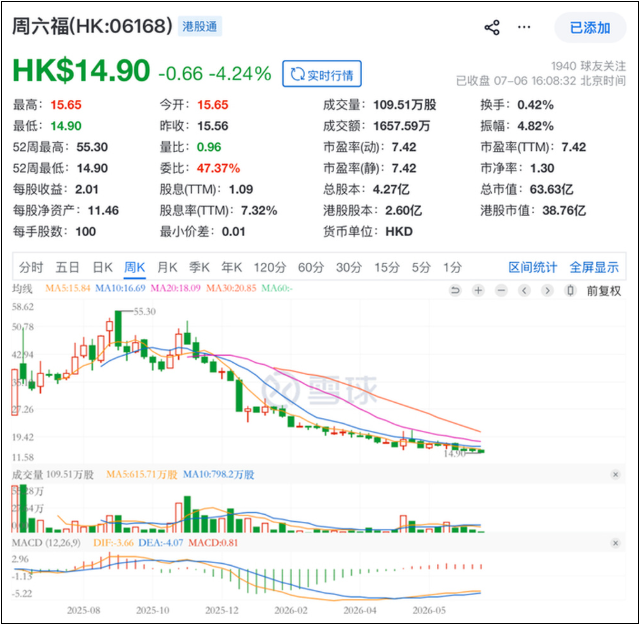Move chart right with the right chevron
The image size is (641, 626).
pos(547,291)
